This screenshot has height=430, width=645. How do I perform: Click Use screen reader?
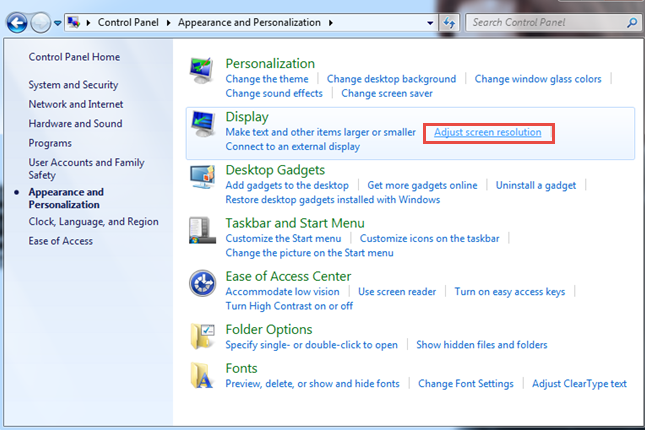397,291
